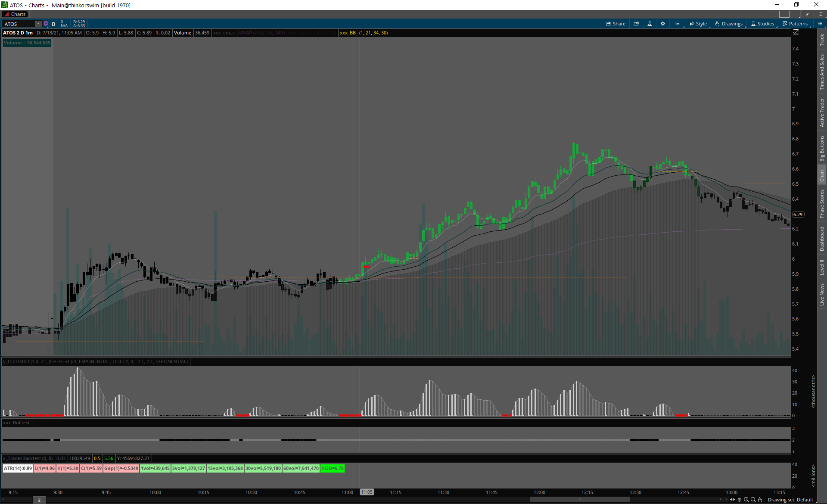Viewport: 827px width, 504px height.
Task: Open the ATOS symbol dropdown arrow
Action: point(38,24)
